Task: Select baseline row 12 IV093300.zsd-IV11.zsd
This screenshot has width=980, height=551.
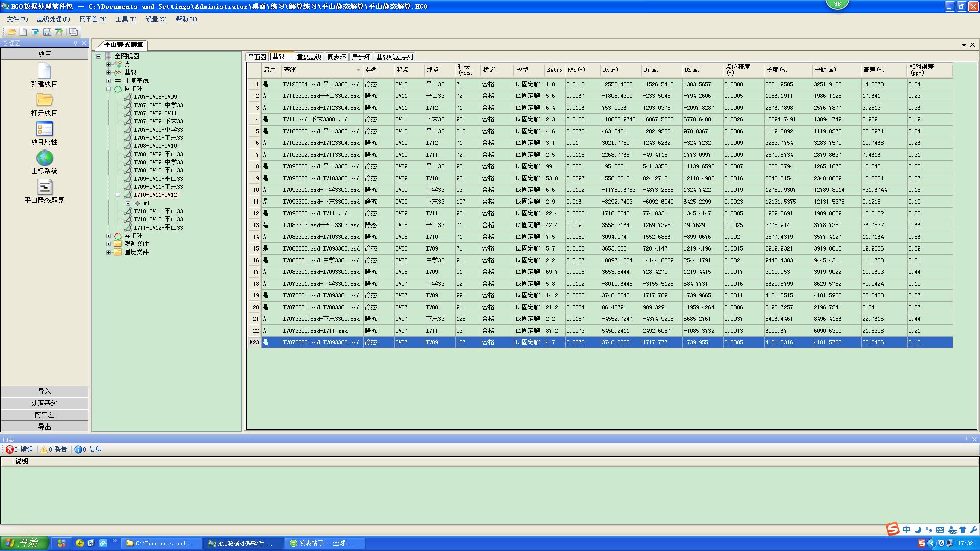Action: click(x=600, y=213)
